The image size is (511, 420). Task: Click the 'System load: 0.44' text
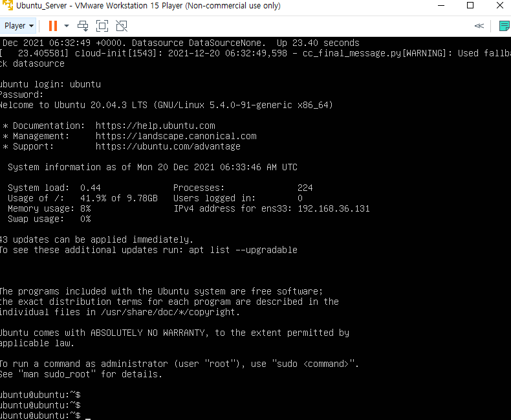tap(54, 188)
